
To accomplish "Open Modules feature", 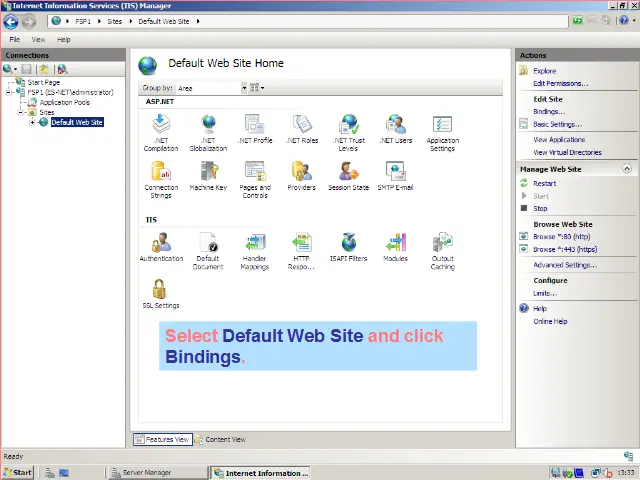I will (x=396, y=247).
